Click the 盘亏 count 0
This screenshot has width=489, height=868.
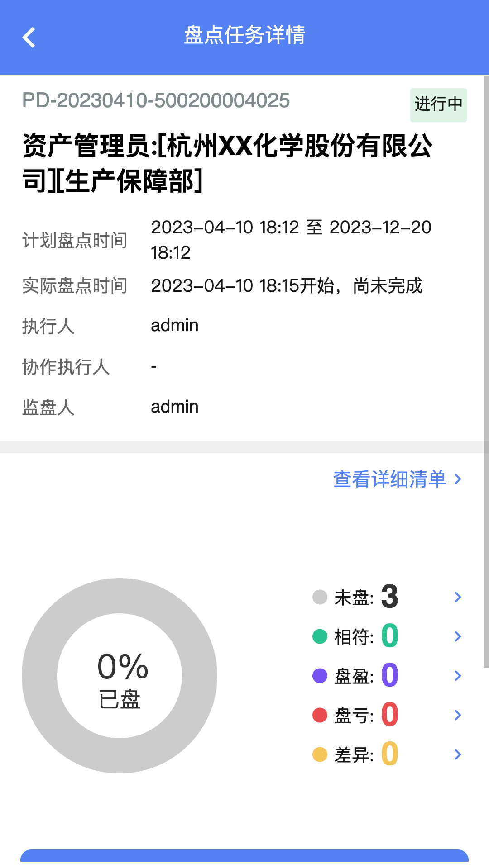click(390, 715)
